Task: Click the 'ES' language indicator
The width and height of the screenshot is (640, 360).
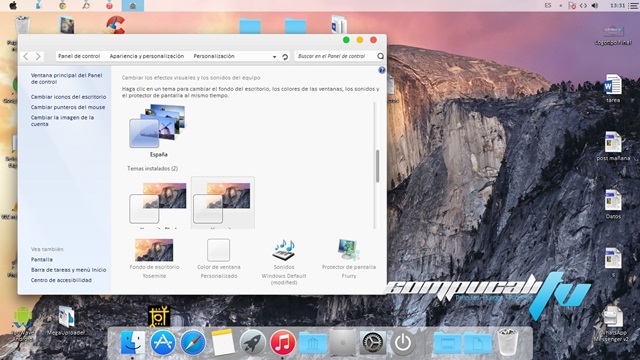Action: point(548,5)
